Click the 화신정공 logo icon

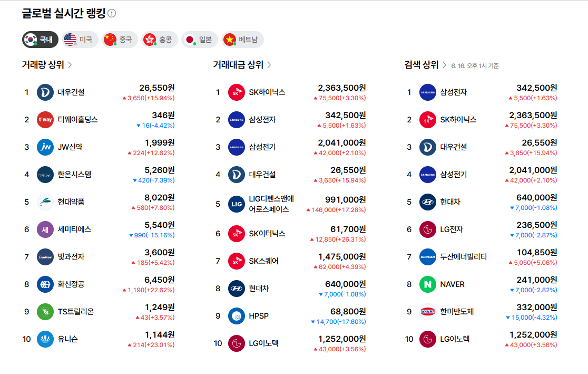(x=45, y=284)
